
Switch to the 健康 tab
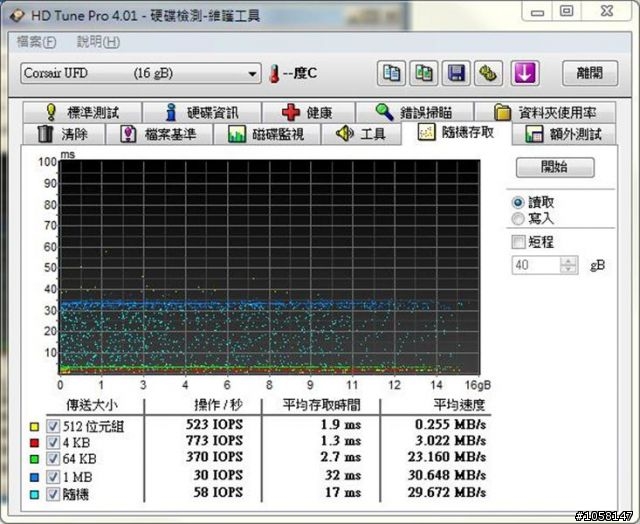click(x=308, y=112)
